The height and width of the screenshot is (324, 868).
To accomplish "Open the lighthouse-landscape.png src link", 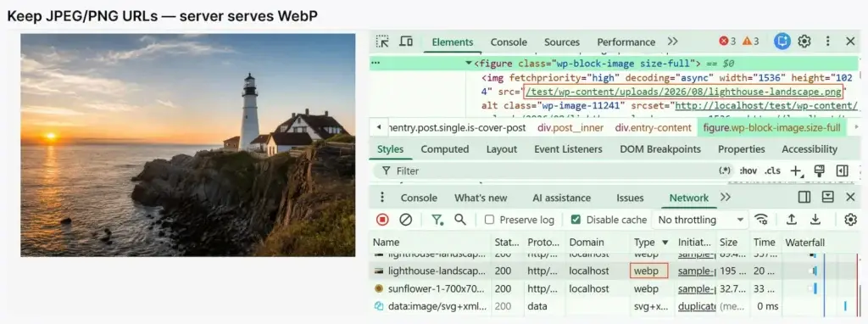I will pos(684,92).
